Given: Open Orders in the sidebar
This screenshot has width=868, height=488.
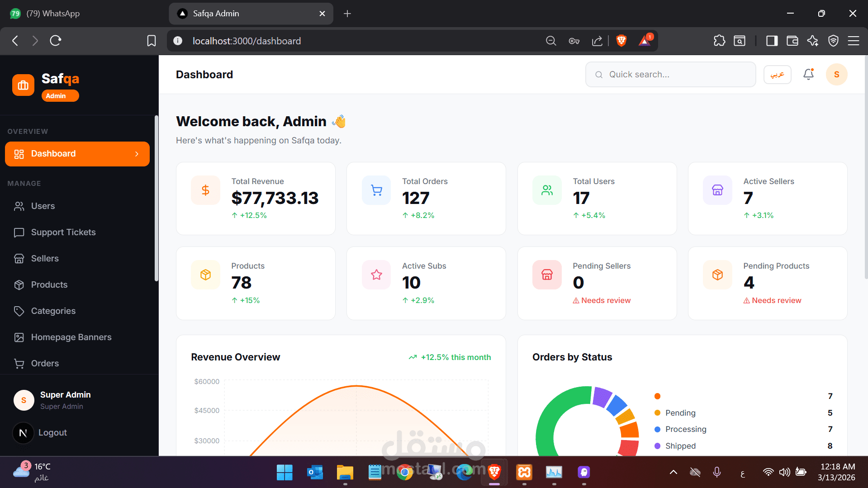Looking at the screenshot, I should 77,364.
